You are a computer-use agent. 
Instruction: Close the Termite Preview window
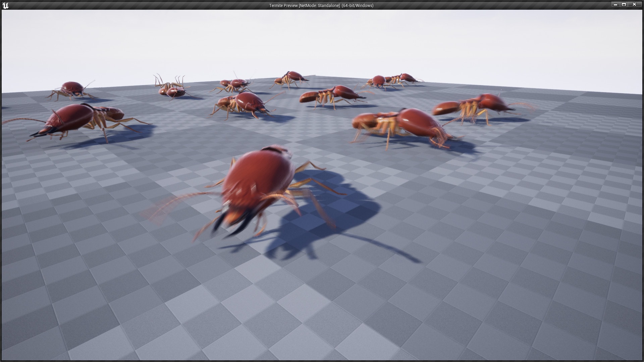click(x=634, y=5)
